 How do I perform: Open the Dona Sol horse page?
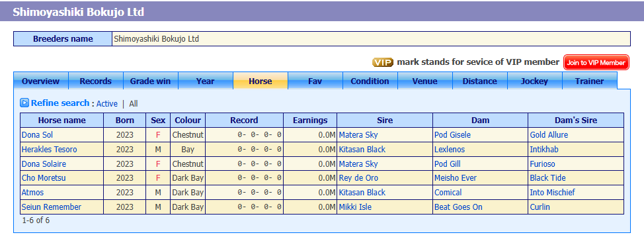pyautogui.click(x=38, y=135)
